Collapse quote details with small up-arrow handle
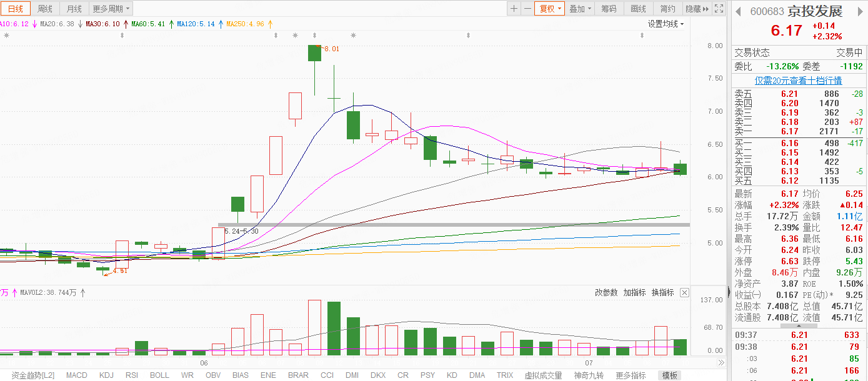 pos(798,325)
